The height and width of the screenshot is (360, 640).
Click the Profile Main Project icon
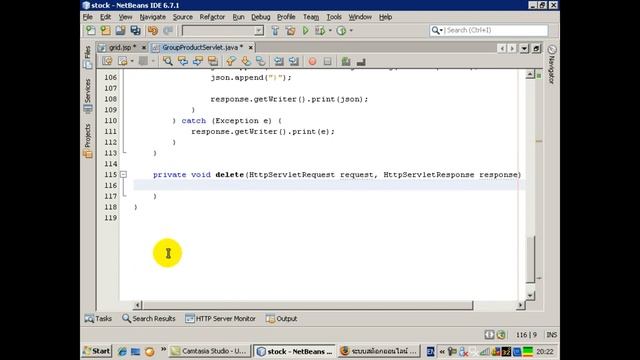(x=341, y=30)
